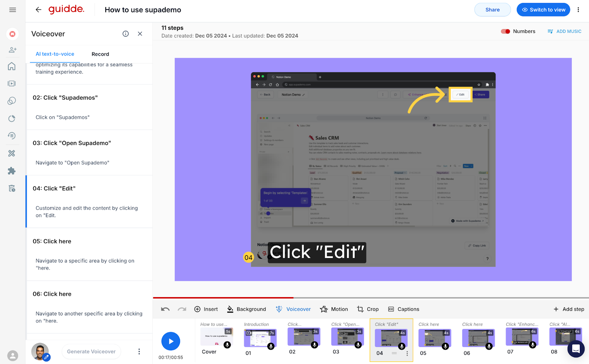Click microphone icon on step 04 thumbnail
This screenshot has width=589, height=364.
(x=402, y=346)
